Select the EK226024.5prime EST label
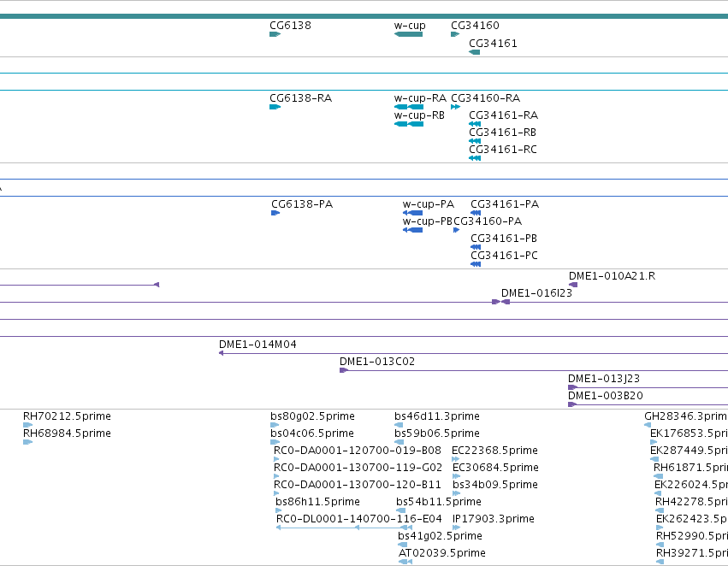This screenshot has width=728, height=566. pos(691,485)
